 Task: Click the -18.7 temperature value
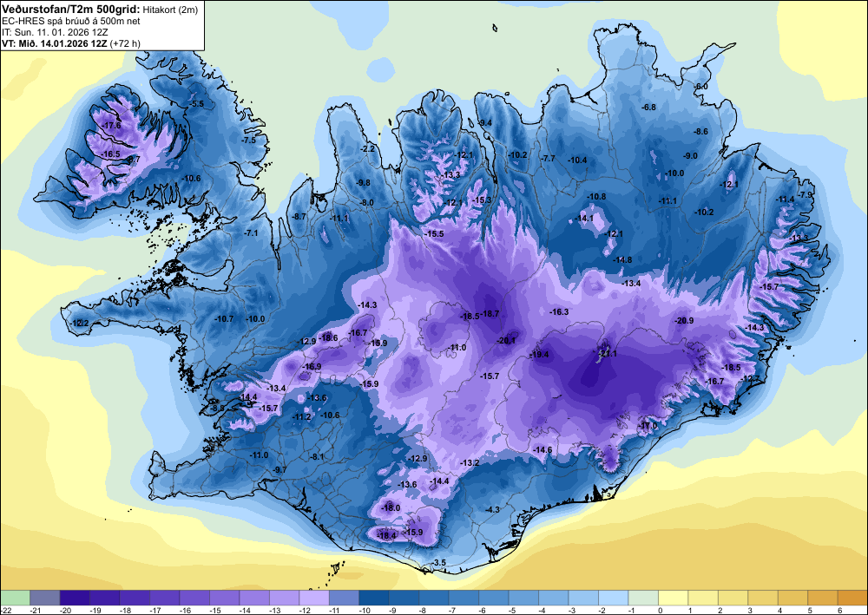click(490, 314)
